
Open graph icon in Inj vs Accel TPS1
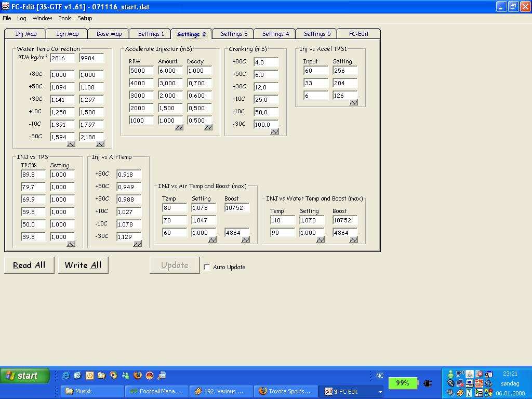(354, 103)
